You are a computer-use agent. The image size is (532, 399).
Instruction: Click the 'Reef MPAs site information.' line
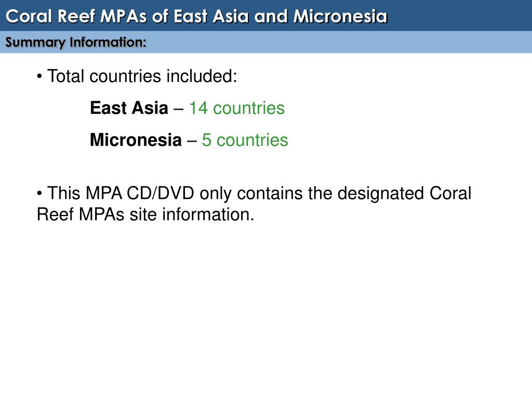145,215
